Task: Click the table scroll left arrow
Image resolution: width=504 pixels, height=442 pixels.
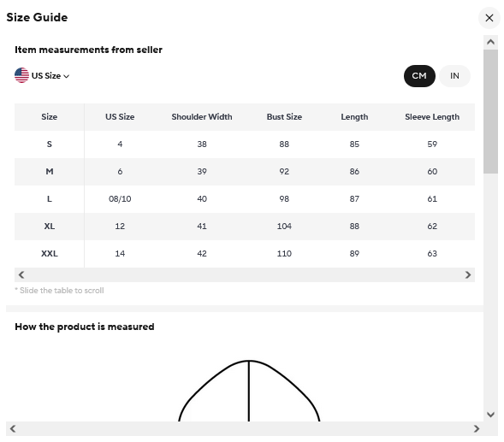Action: [21, 275]
